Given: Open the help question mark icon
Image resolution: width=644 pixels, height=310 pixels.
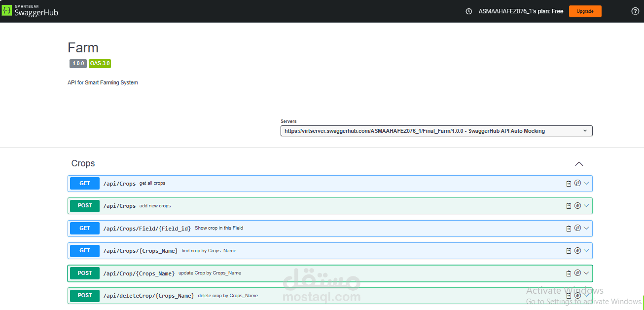Looking at the screenshot, I should 635,11.
